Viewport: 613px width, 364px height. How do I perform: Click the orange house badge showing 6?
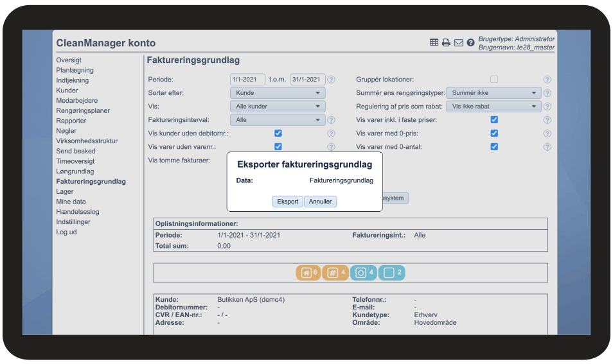308,273
